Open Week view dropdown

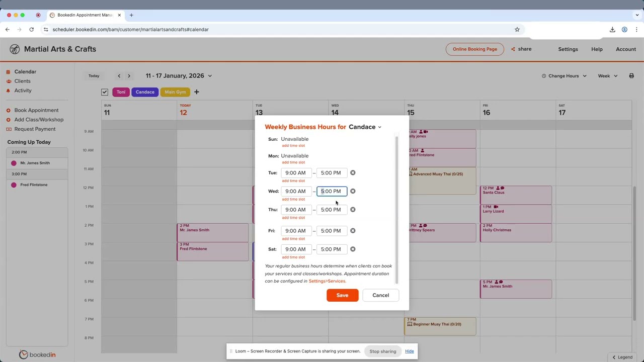point(607,76)
